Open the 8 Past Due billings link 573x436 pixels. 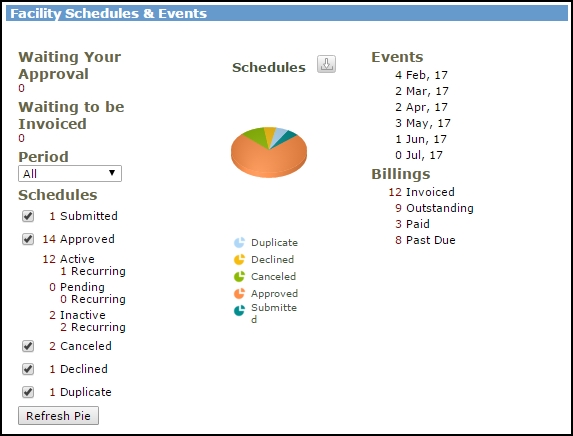click(x=425, y=240)
